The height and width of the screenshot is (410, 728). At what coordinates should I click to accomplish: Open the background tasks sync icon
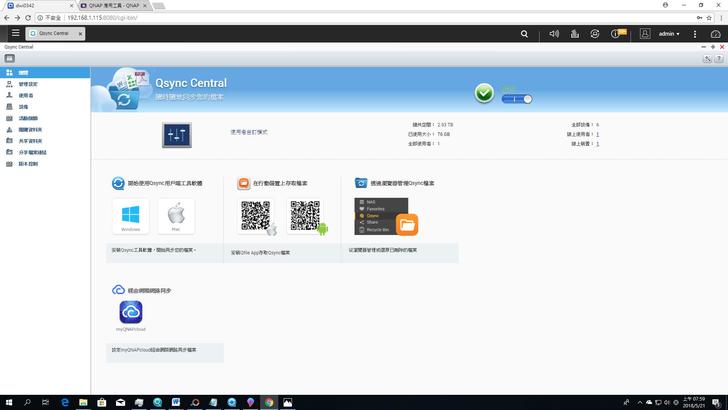pos(595,34)
